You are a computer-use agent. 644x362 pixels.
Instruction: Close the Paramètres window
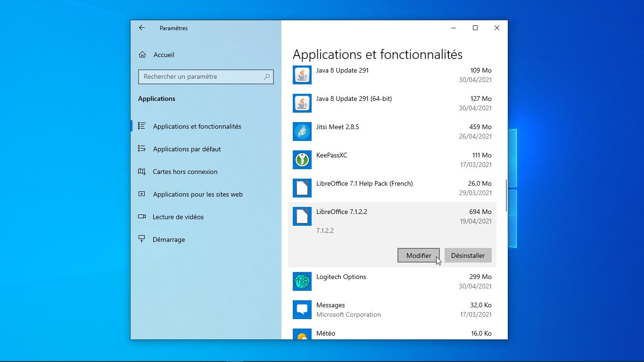pyautogui.click(x=497, y=28)
